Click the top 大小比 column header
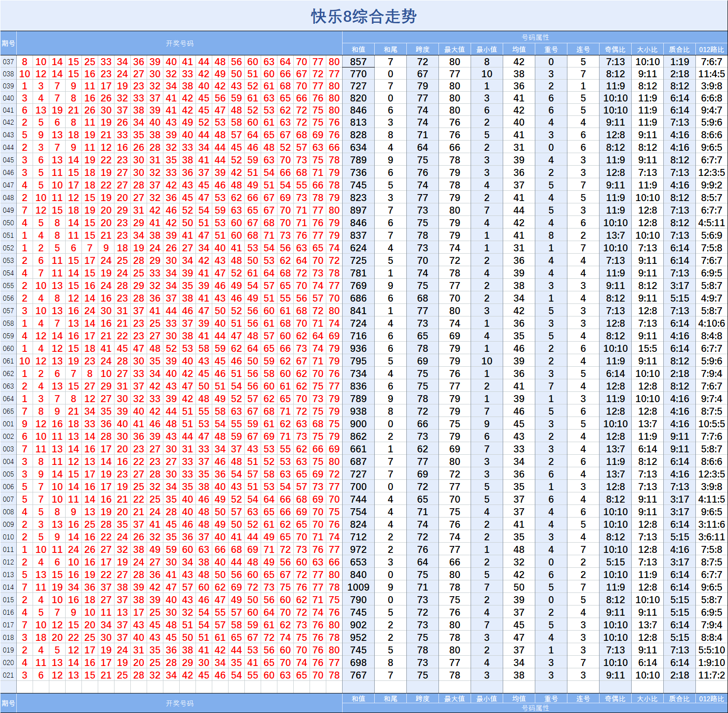The height and width of the screenshot is (713, 728). [x=647, y=49]
